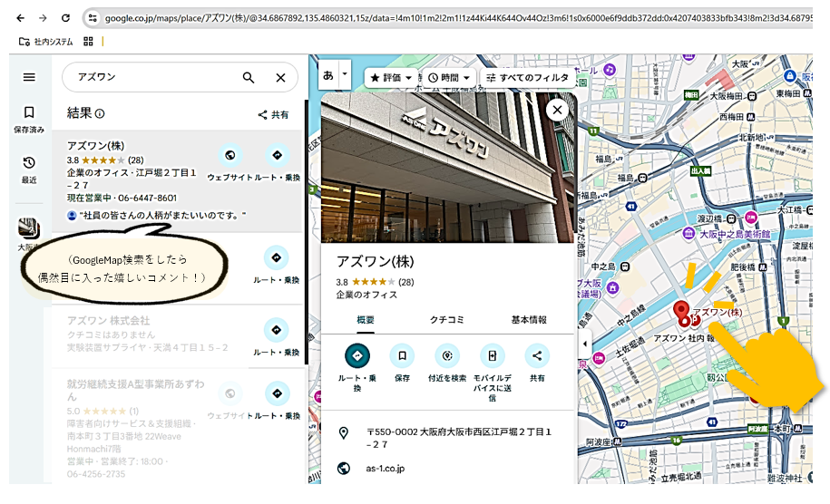Open site information icon in address bar
The width and height of the screenshot is (830, 504).
point(93,18)
